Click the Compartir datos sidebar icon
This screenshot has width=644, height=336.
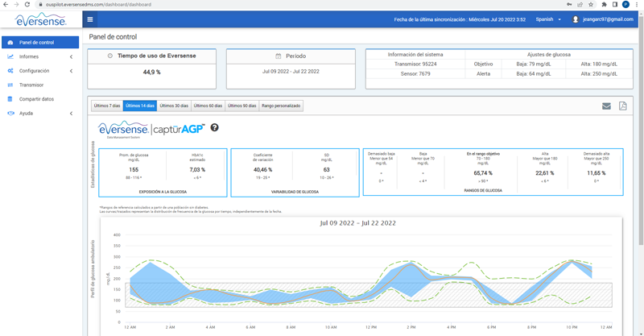(x=10, y=99)
